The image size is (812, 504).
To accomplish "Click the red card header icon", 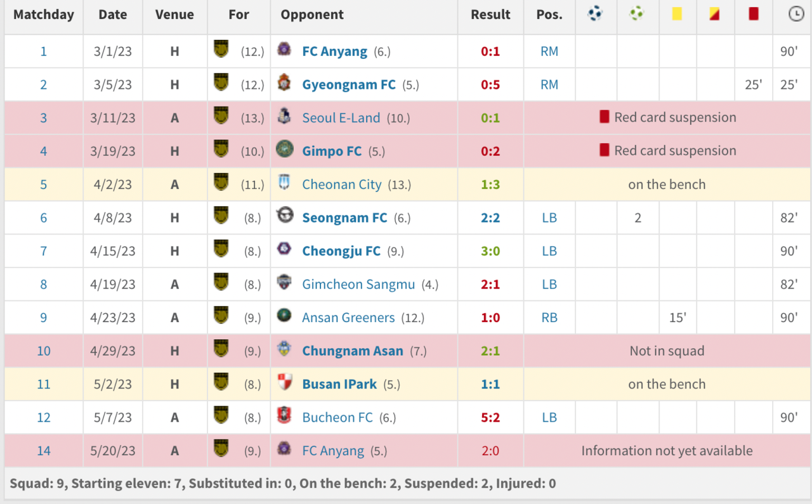I will tap(754, 13).
